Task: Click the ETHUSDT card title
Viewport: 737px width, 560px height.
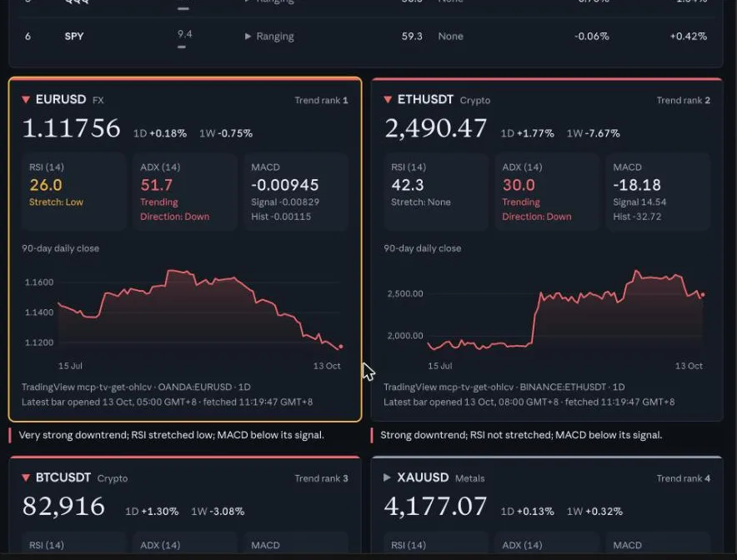Action: tap(425, 99)
